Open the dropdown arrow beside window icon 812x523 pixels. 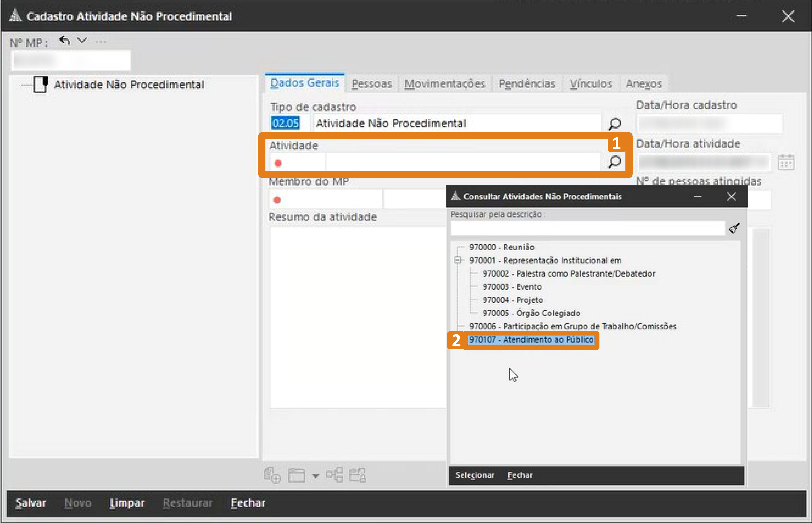[x=315, y=475]
